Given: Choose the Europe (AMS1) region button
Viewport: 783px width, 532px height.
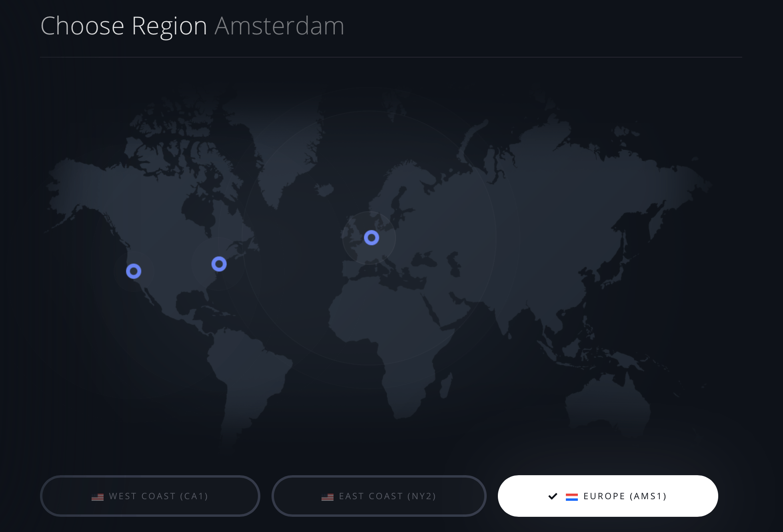Looking at the screenshot, I should tap(608, 496).
